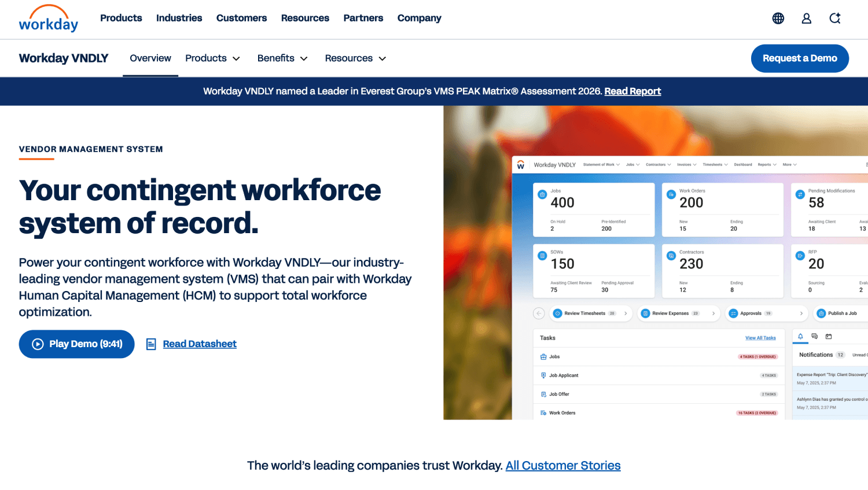The image size is (868, 490).
Task: Open the Read Datasheet link
Action: click(x=200, y=344)
